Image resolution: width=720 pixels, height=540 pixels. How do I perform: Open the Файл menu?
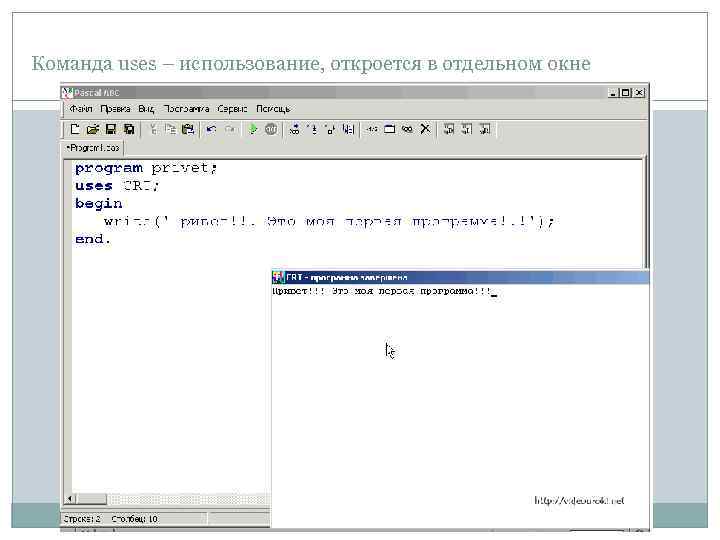click(81, 109)
